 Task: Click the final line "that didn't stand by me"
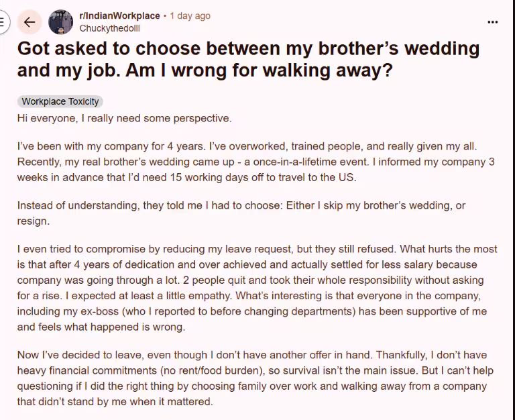[115, 402]
